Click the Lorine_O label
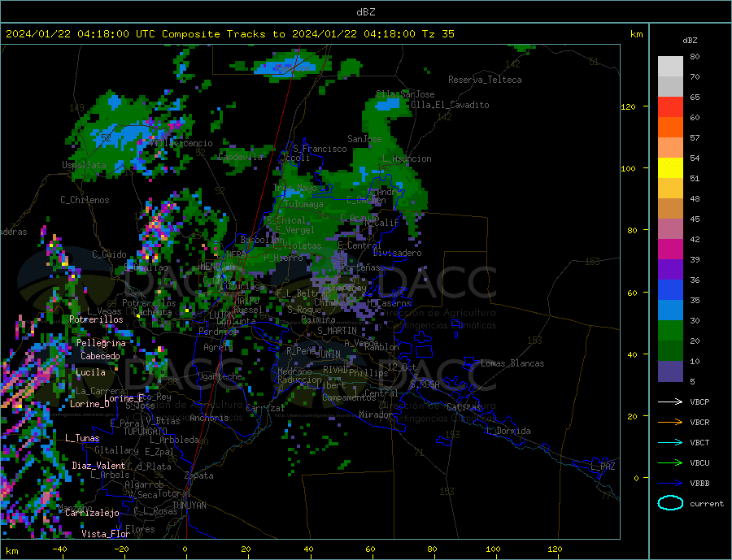 coord(89,404)
